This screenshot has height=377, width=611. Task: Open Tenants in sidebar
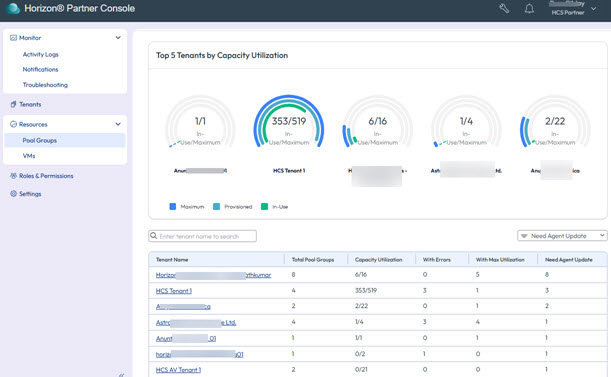pyautogui.click(x=30, y=104)
